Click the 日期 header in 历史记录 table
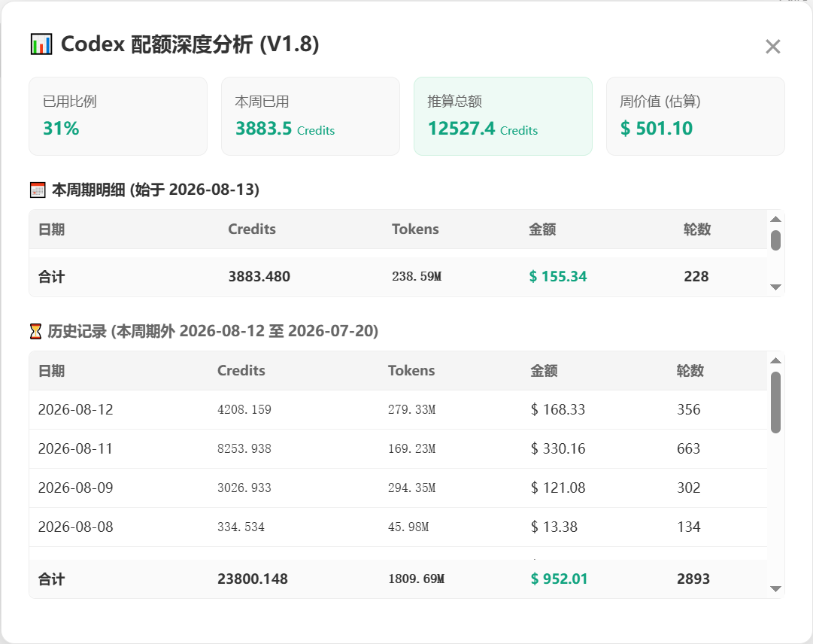813x644 pixels. click(x=51, y=371)
